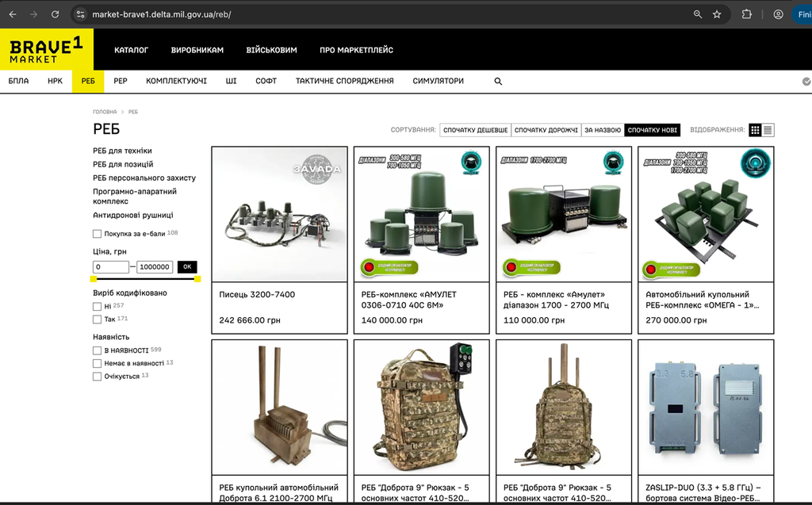
Task: Switch to grid view display
Action: (755, 130)
